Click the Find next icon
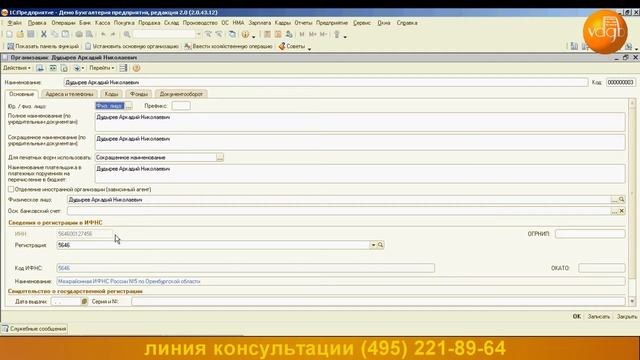The height and width of the screenshot is (360, 640). tap(209, 35)
